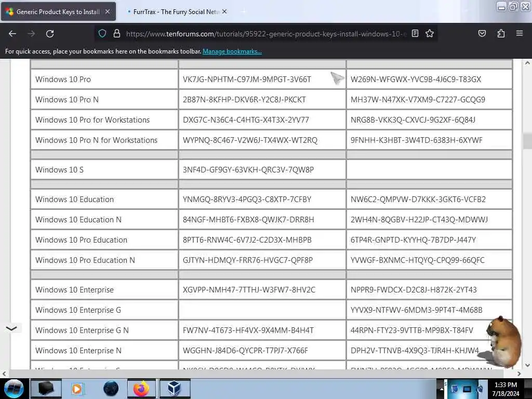Open the Windows Start menu orb
The height and width of the screenshot is (399, 532).
(x=14, y=389)
